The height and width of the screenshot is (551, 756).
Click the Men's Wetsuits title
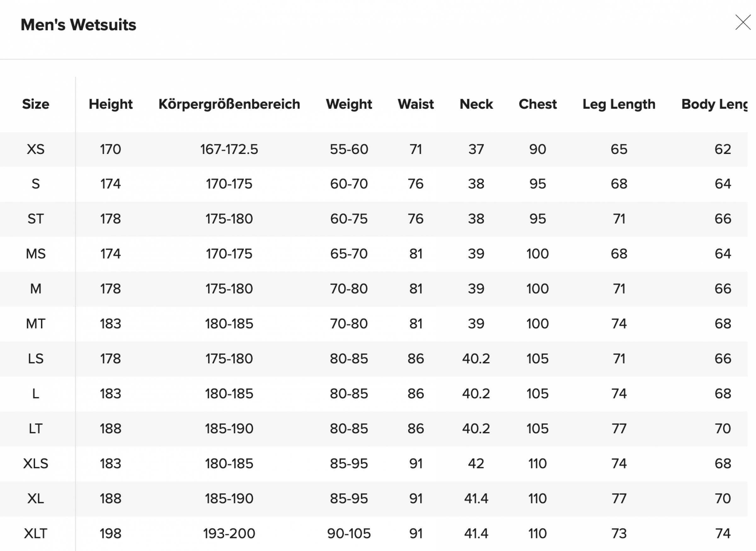coord(78,25)
